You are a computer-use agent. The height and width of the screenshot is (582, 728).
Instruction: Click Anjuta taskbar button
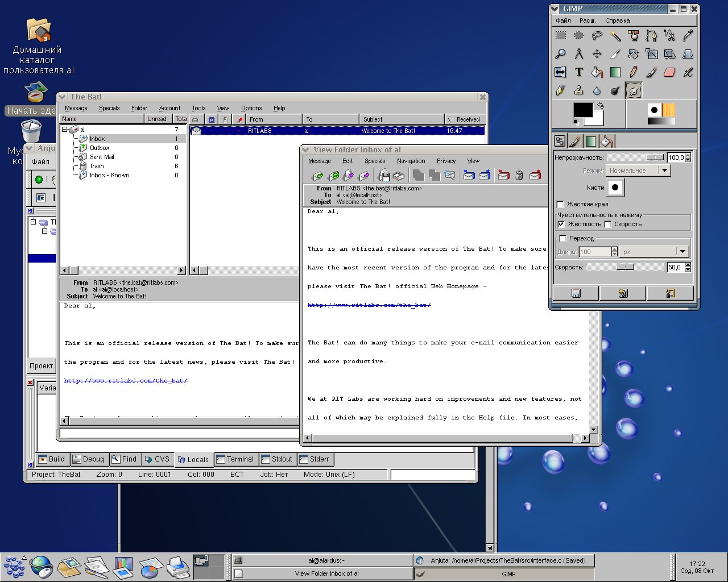[504, 560]
